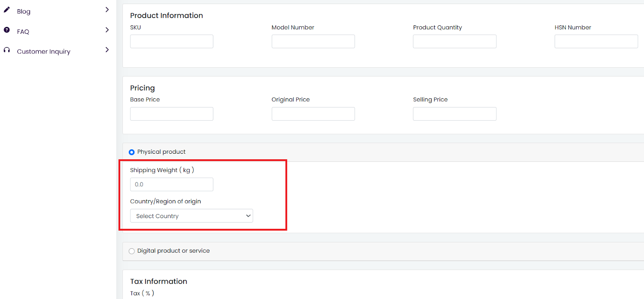Choose the Digital product or service option

[132, 251]
